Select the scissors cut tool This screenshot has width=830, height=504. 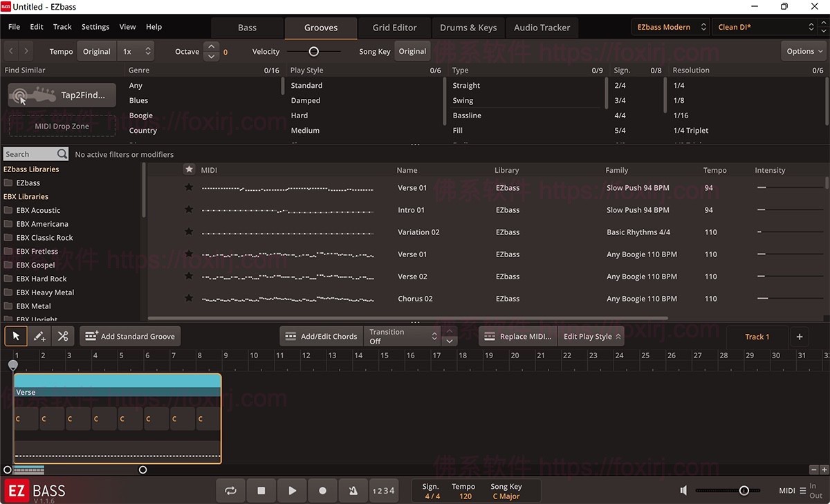[62, 336]
